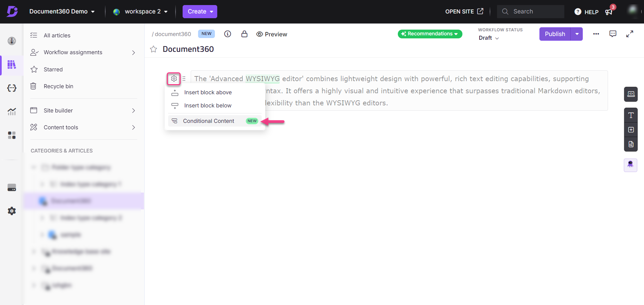Open the Analytics chart icon in sidebar
This screenshot has height=305, width=644.
tap(12, 111)
